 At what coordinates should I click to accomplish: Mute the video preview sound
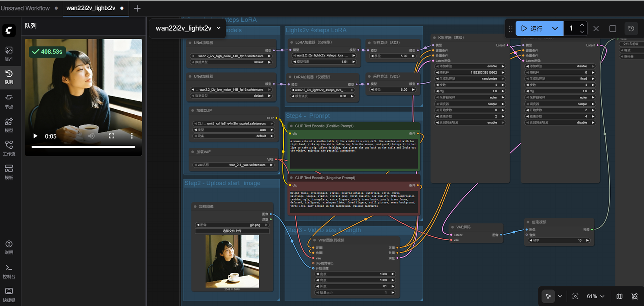coord(91,136)
